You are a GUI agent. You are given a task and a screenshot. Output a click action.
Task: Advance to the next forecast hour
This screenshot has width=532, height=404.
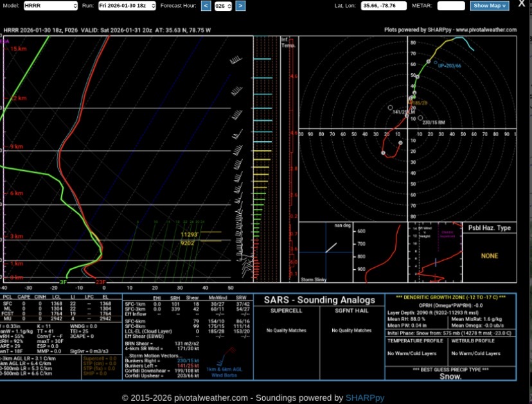[x=240, y=6]
